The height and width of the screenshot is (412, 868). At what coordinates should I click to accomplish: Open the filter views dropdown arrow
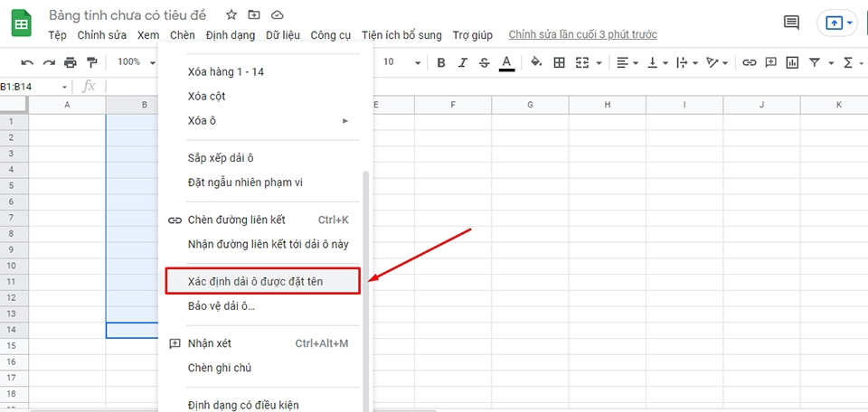coord(831,63)
